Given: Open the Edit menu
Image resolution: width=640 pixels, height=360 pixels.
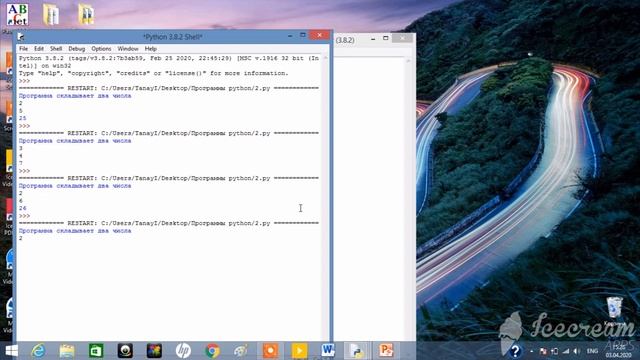Looking at the screenshot, I should point(39,49).
